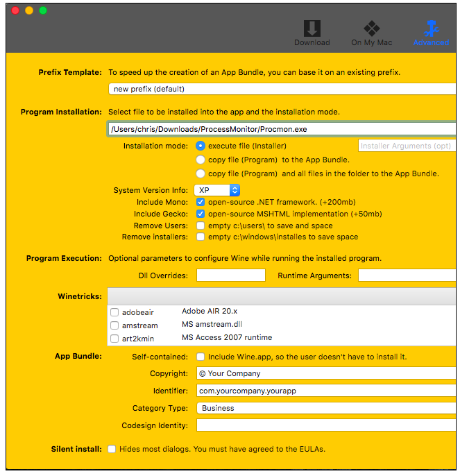Switch to On My Mac view
The width and height of the screenshot is (460, 476).
(x=371, y=33)
